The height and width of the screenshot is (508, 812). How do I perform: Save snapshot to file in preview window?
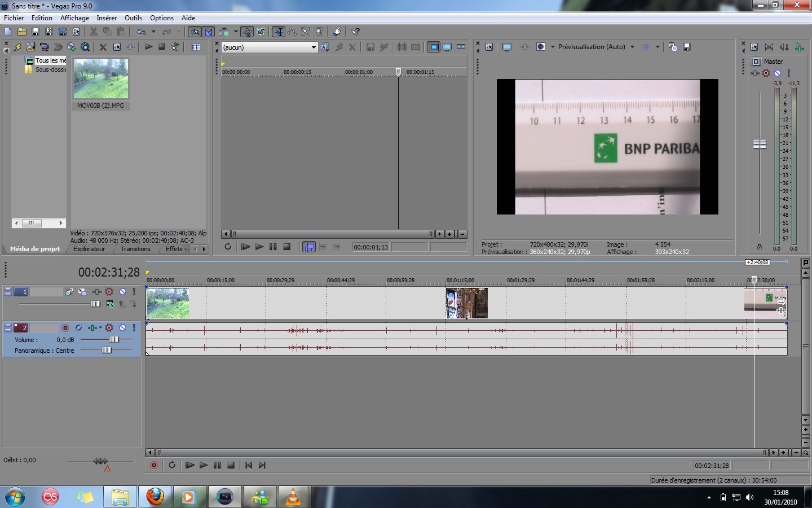687,47
